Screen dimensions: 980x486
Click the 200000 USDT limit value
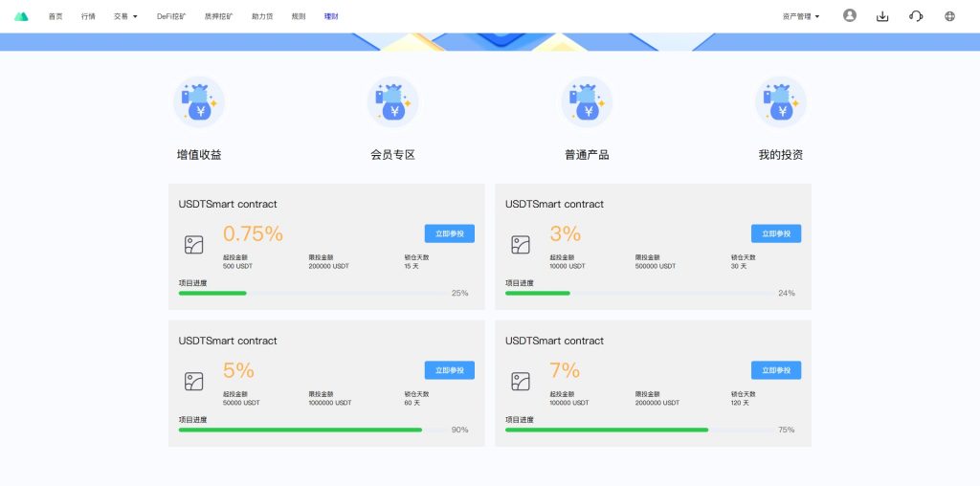tap(329, 266)
